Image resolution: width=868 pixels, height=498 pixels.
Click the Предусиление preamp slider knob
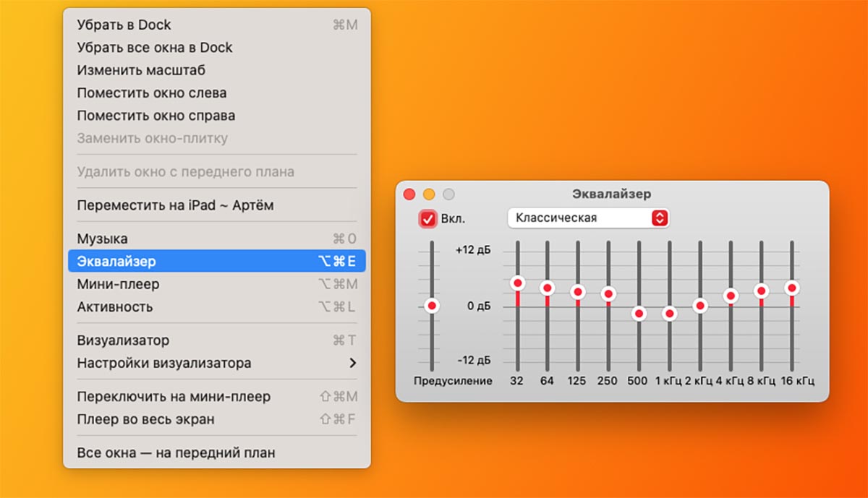[432, 306]
